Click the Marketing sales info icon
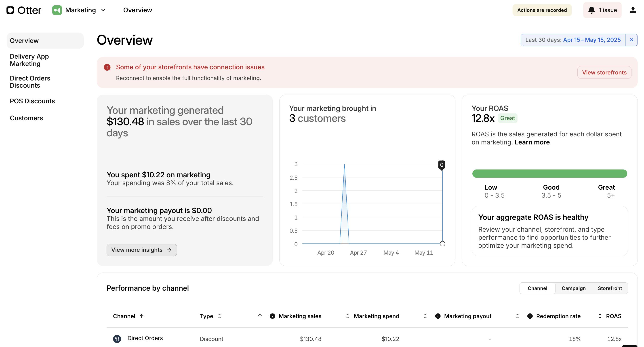644x347 pixels. click(x=272, y=316)
